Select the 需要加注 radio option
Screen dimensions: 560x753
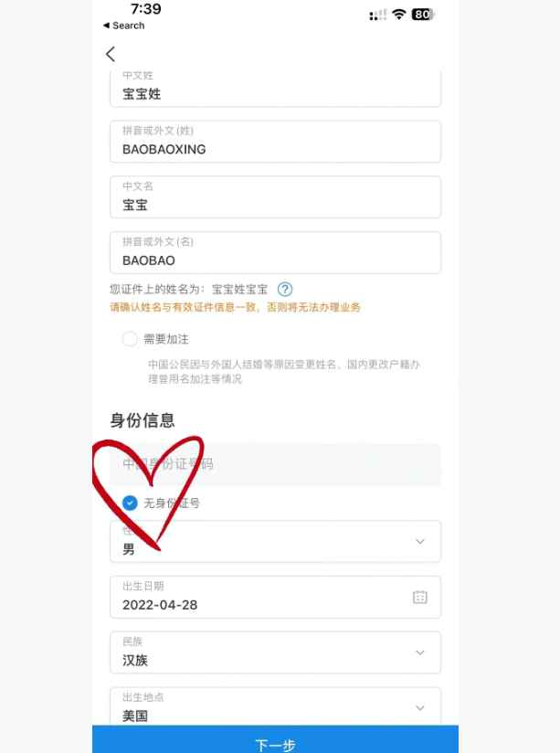(130, 339)
